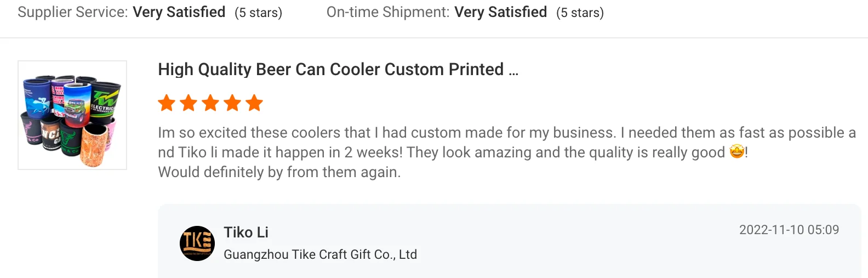
Task: Open Tiko Li's profile name
Action: click(x=246, y=232)
